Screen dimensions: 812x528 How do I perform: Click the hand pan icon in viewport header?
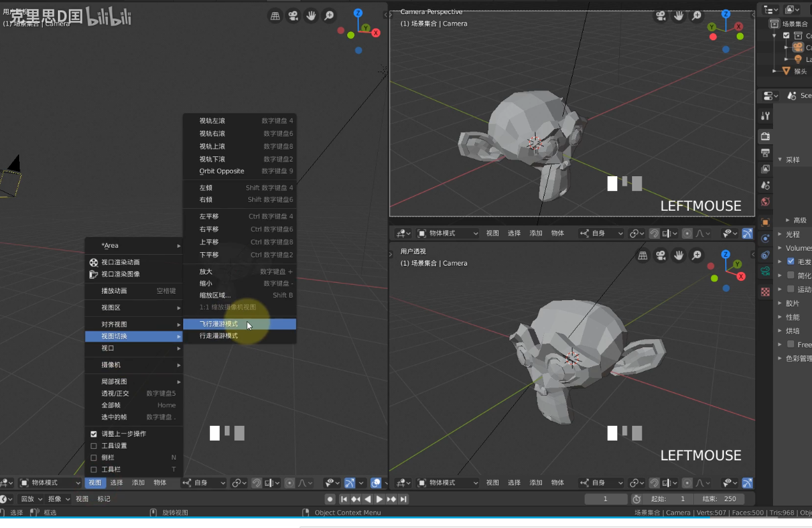click(311, 15)
